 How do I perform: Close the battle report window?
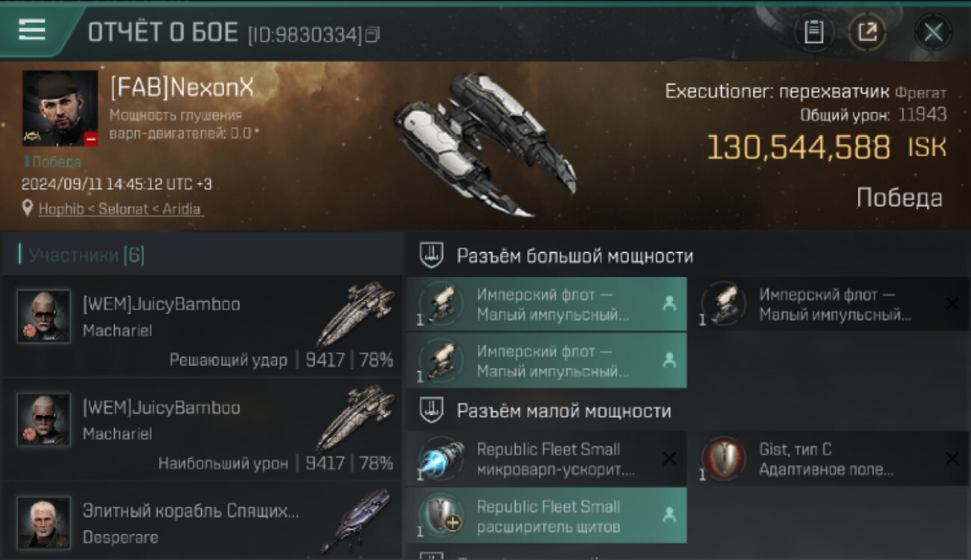tap(933, 32)
